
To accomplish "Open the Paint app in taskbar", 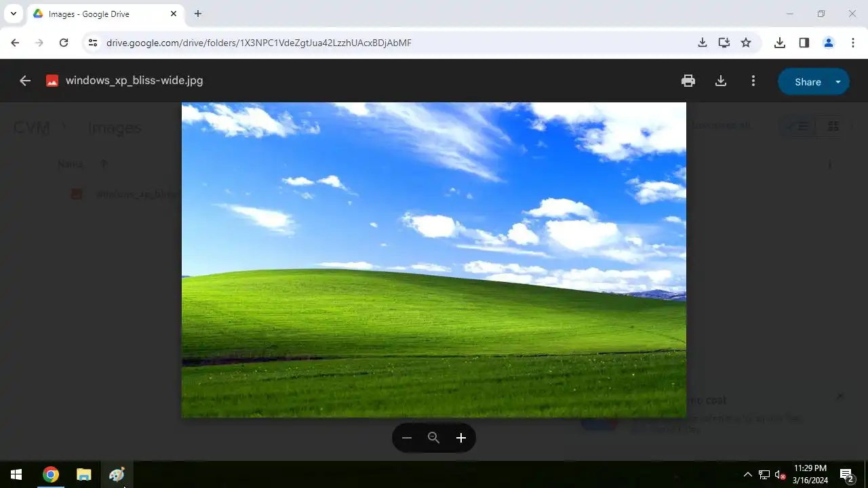I will click(117, 474).
